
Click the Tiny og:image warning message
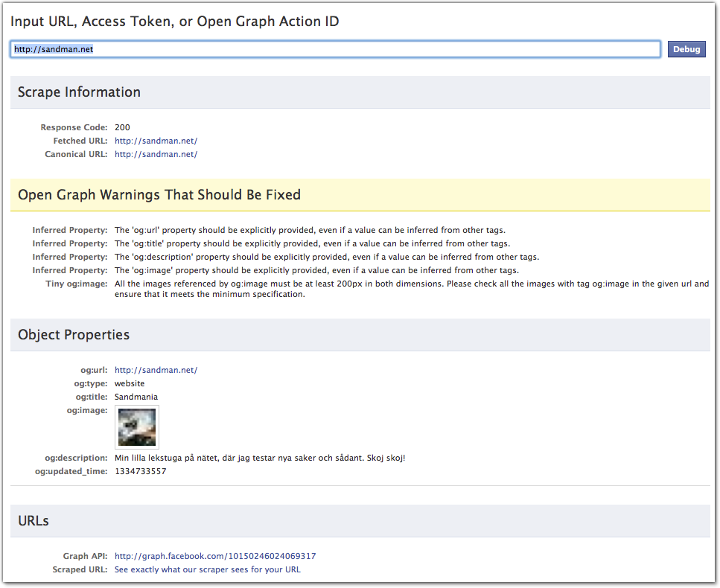click(x=411, y=289)
